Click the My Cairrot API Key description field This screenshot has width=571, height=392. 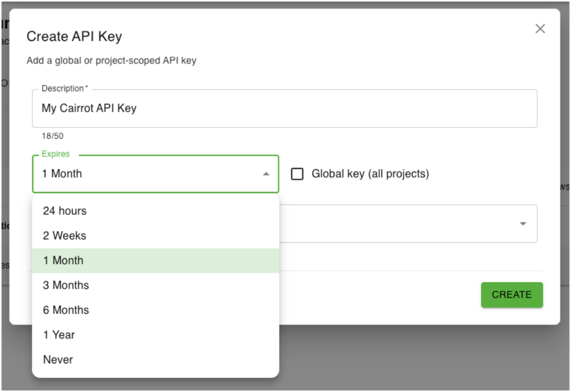284,108
